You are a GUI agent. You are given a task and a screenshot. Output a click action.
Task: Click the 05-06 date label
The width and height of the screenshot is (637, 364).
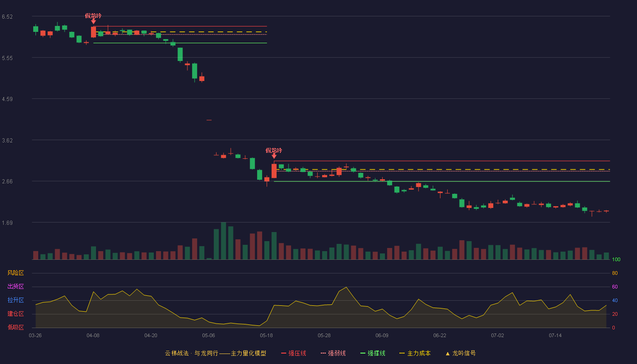click(x=208, y=335)
